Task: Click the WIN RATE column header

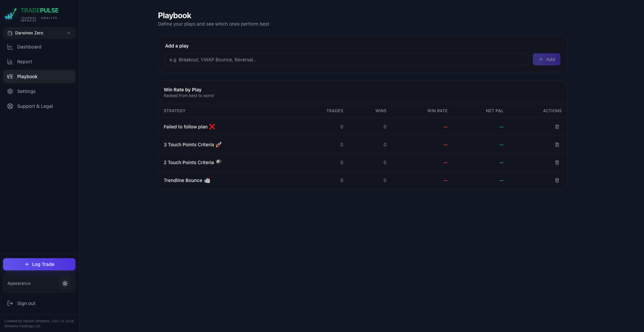Action: (x=437, y=111)
